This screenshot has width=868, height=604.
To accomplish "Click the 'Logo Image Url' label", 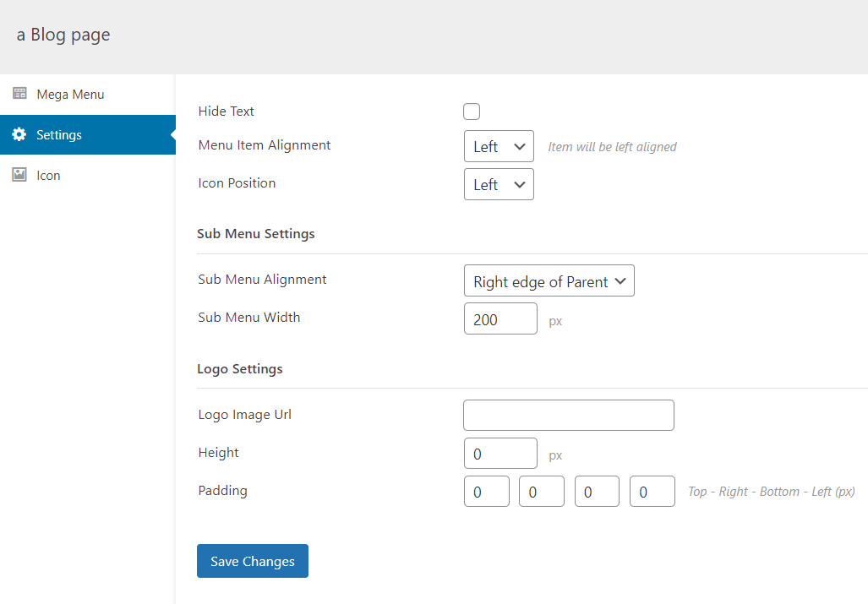I will pos(244,415).
